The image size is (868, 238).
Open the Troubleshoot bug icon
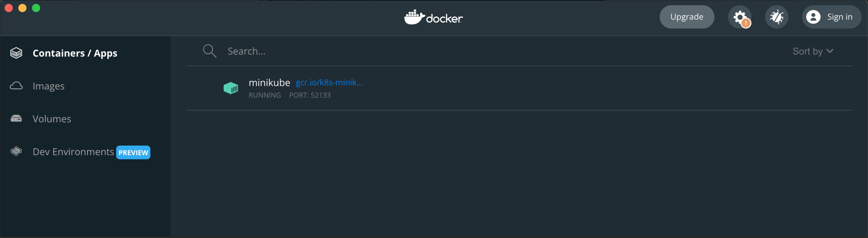click(x=777, y=17)
